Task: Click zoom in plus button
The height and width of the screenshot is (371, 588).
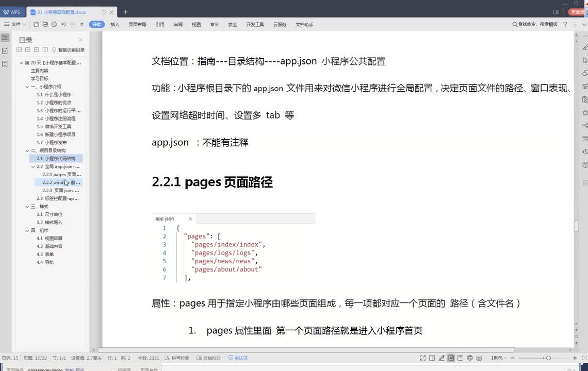Action: [575, 358]
